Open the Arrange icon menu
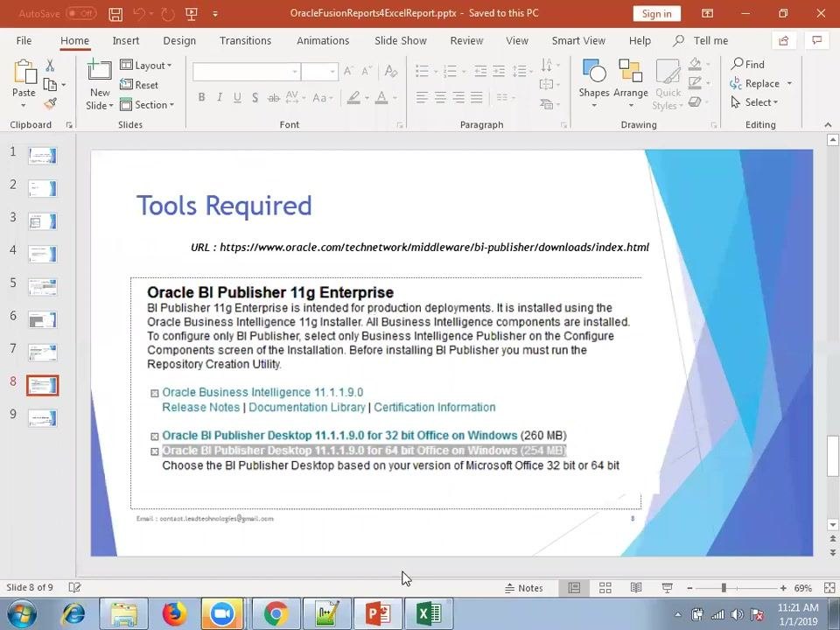840x630 pixels. coord(630,70)
